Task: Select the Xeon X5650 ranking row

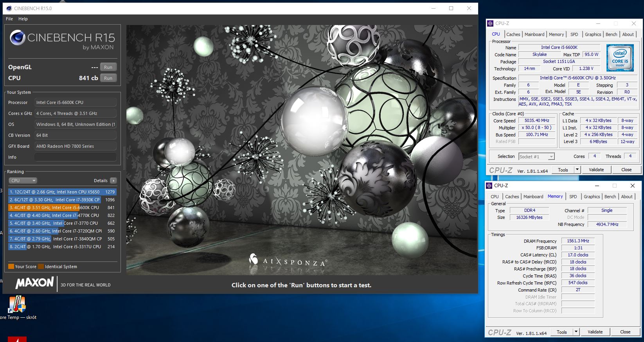Action: pos(62,192)
